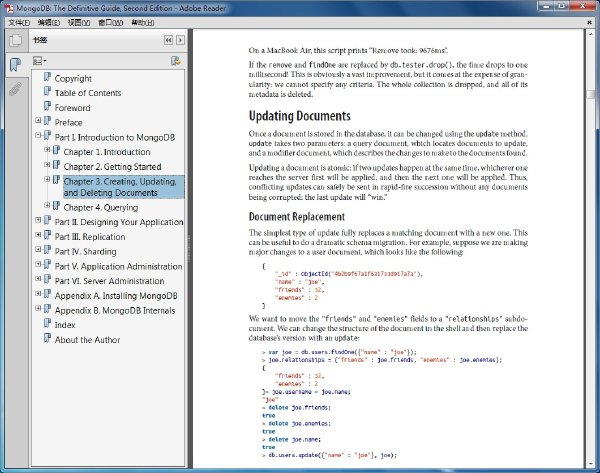The width and height of the screenshot is (600, 473).
Task: Go to Part IV. Sharding
Action: 85,251
